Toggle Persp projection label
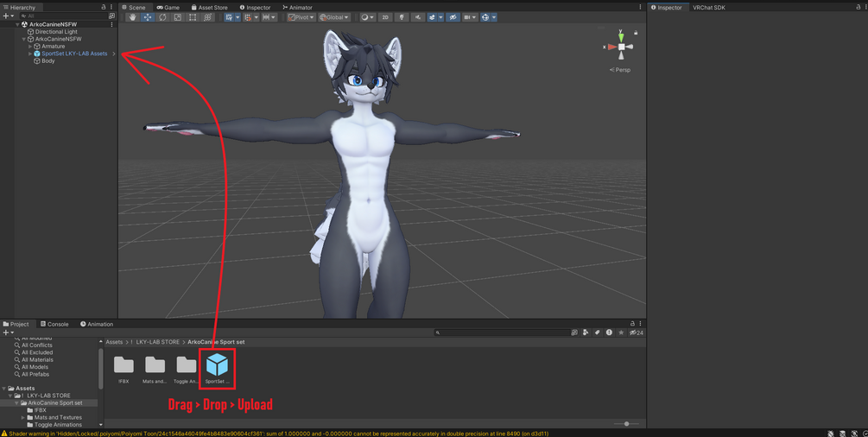This screenshot has height=437, width=868. (620, 70)
